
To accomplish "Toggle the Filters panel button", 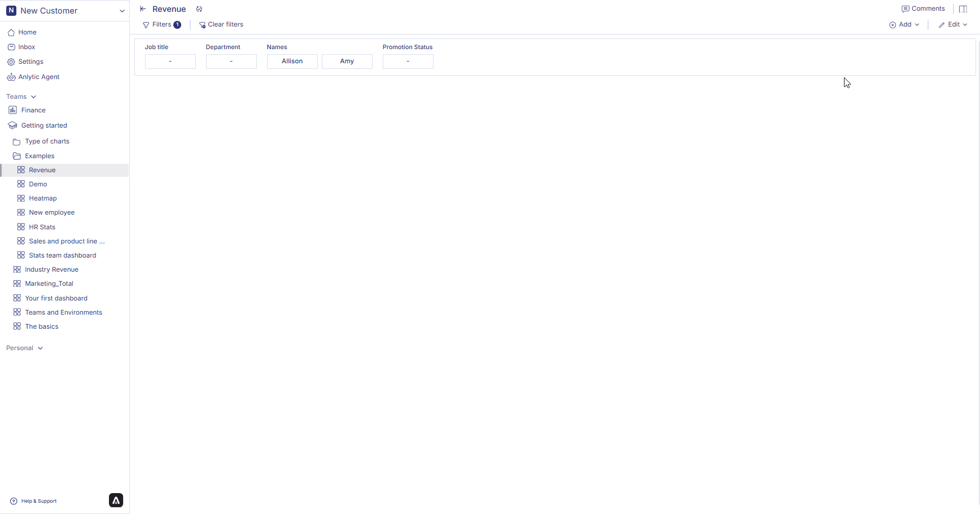I will 161,25.
